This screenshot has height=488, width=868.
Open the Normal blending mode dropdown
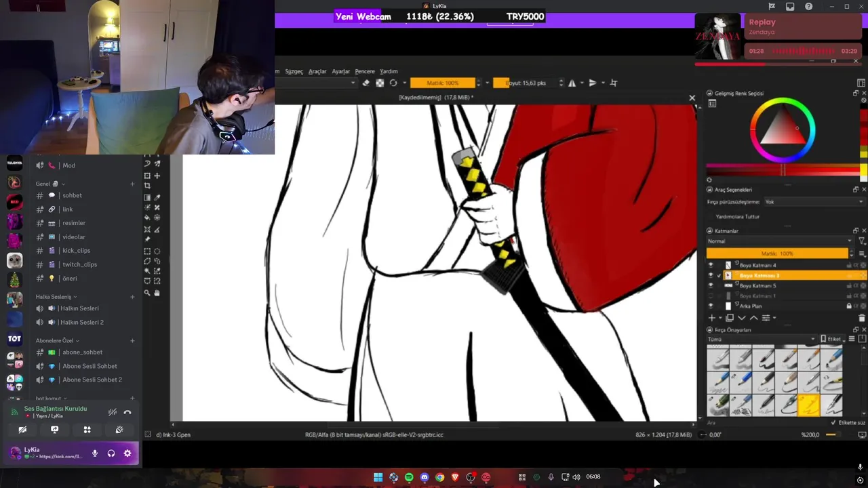click(780, 241)
